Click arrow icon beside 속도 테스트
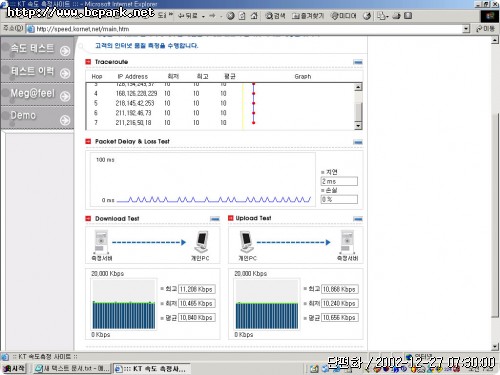This screenshot has width=500, height=375. (x=65, y=51)
